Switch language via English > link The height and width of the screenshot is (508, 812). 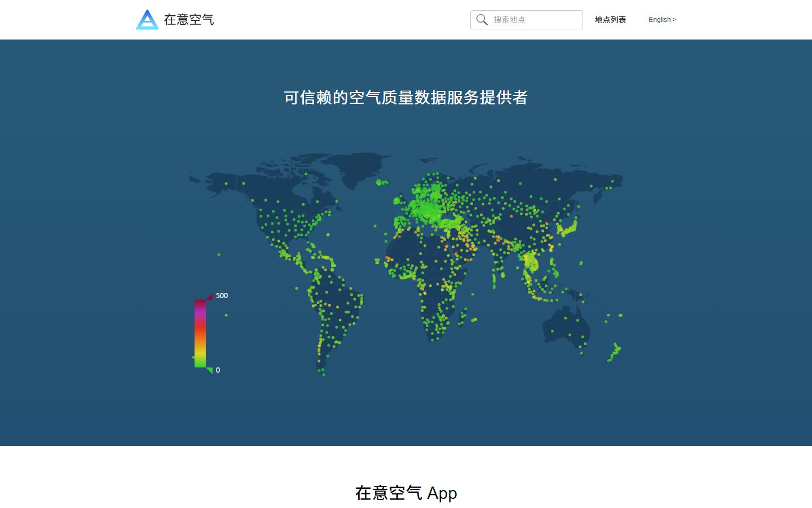[x=662, y=20]
